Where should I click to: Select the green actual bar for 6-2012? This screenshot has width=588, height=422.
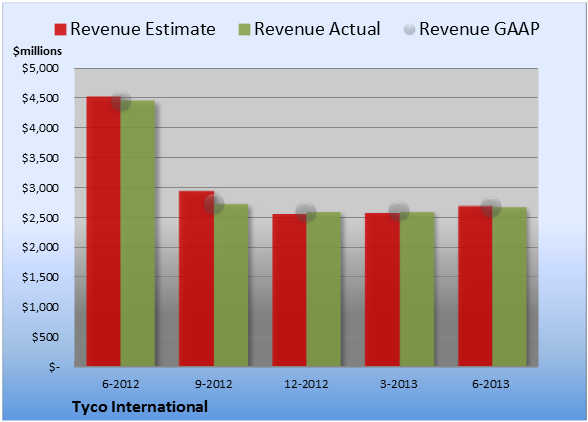click(x=138, y=233)
